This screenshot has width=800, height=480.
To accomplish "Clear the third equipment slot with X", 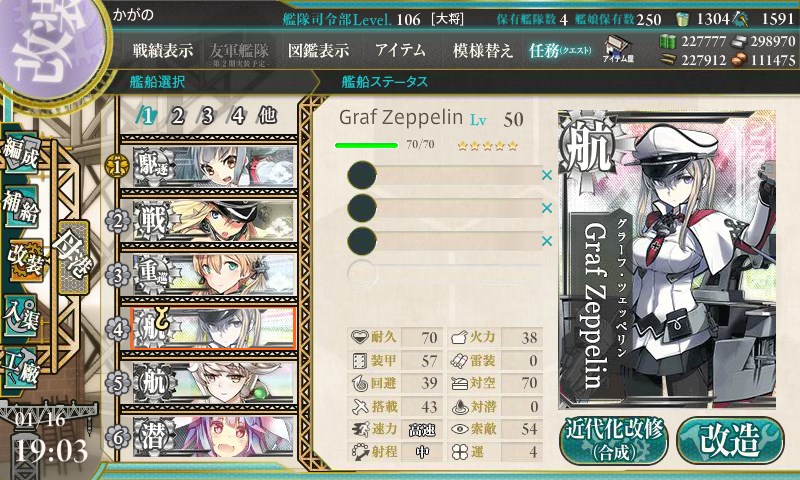I will coord(547,241).
